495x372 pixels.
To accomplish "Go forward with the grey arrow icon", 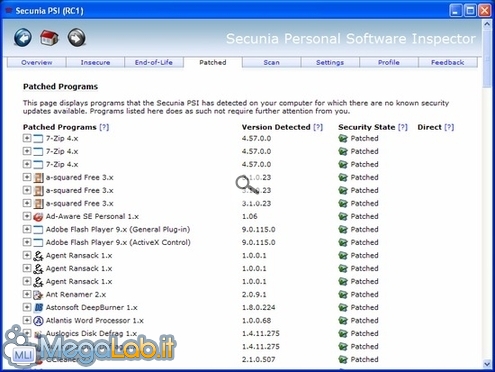I will (x=77, y=38).
